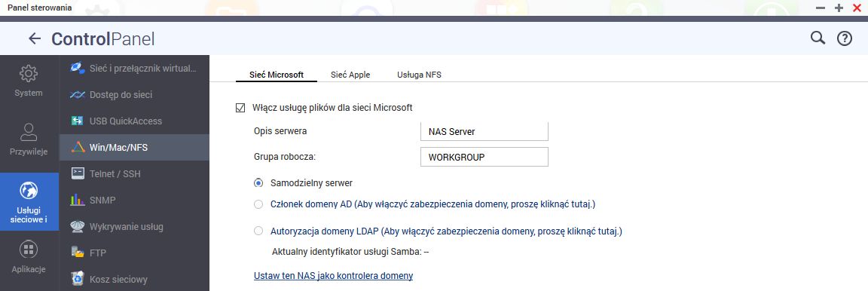This screenshot has width=868, height=291.
Task: Click the Win/Mac/NFS triangle icon
Action: pos(78,148)
